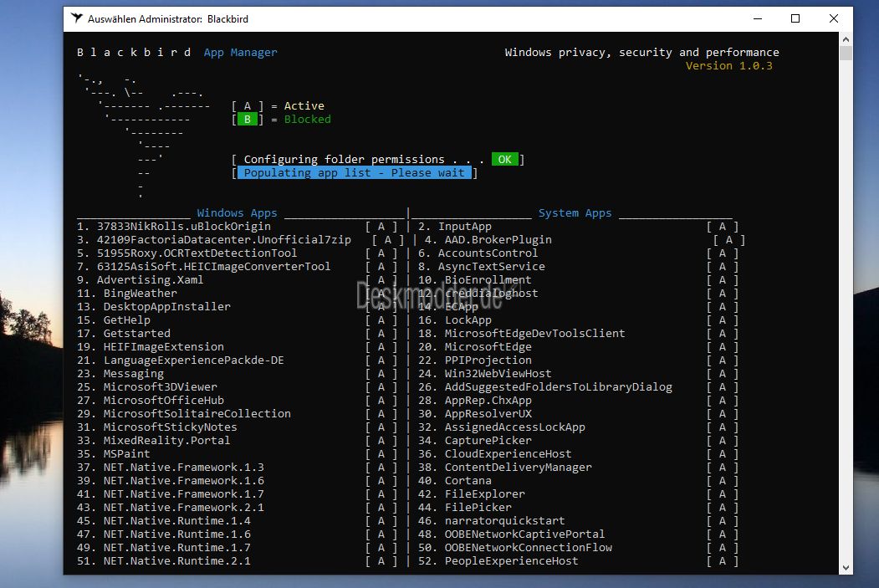Select the 'MicrosoftStickyNotes' entry
Viewport: 879px width, 588px height.
click(x=171, y=427)
